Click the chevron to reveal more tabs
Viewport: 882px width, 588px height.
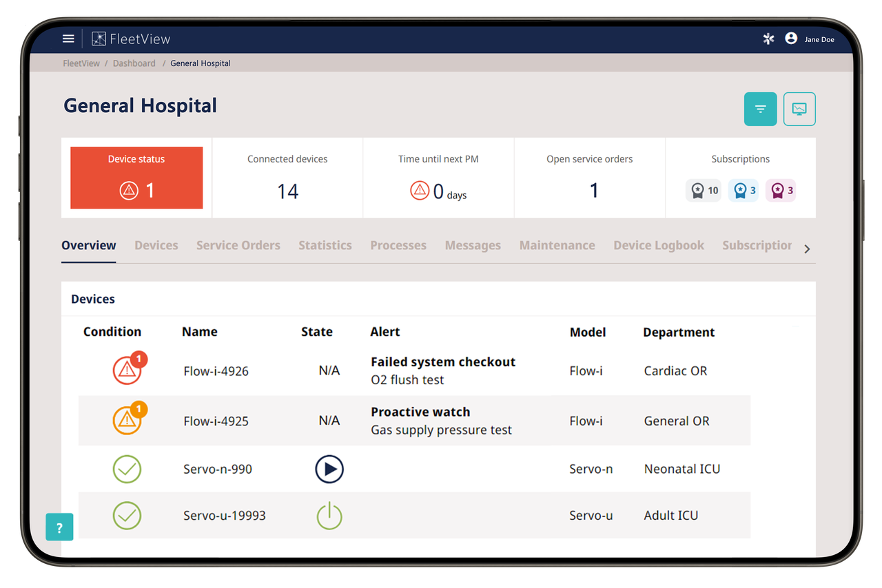[806, 249]
